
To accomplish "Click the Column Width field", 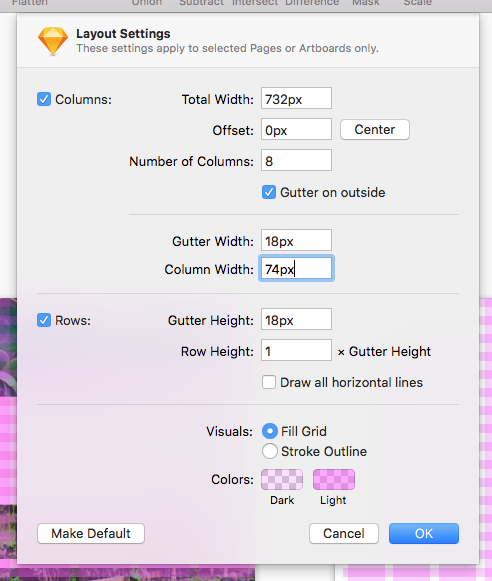I will [296, 269].
